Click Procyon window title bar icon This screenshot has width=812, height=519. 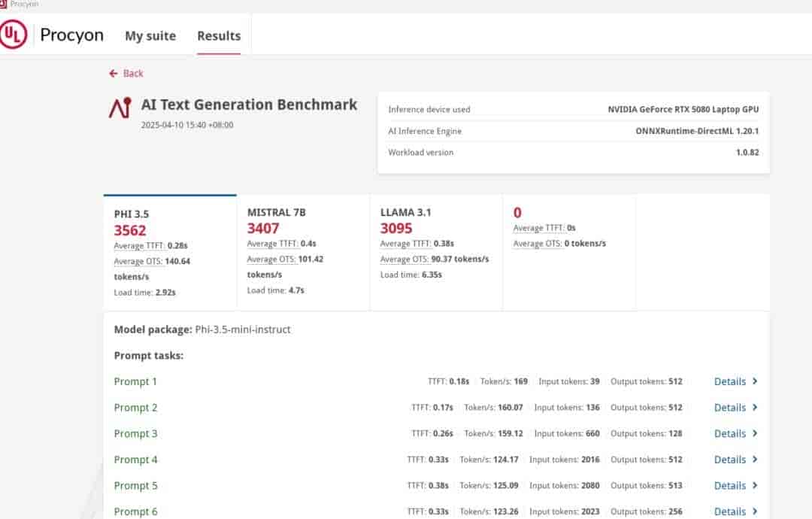(2, 4)
